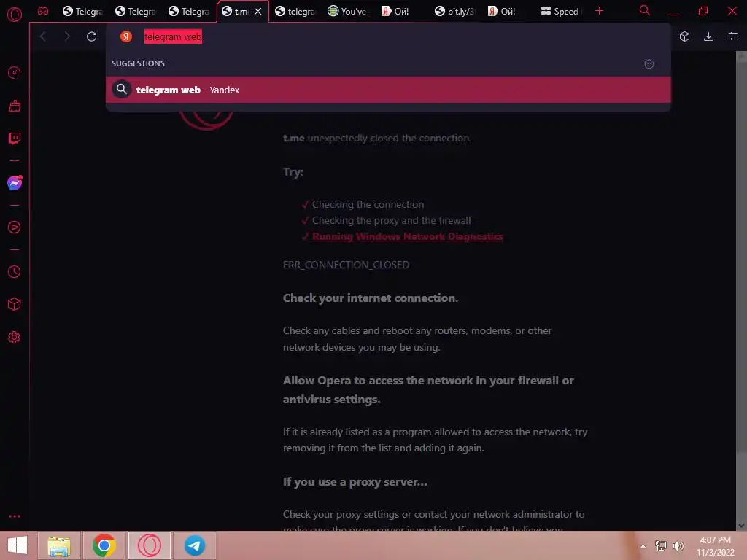
Task: Open the History clock sidebar icon
Action: 15,271
